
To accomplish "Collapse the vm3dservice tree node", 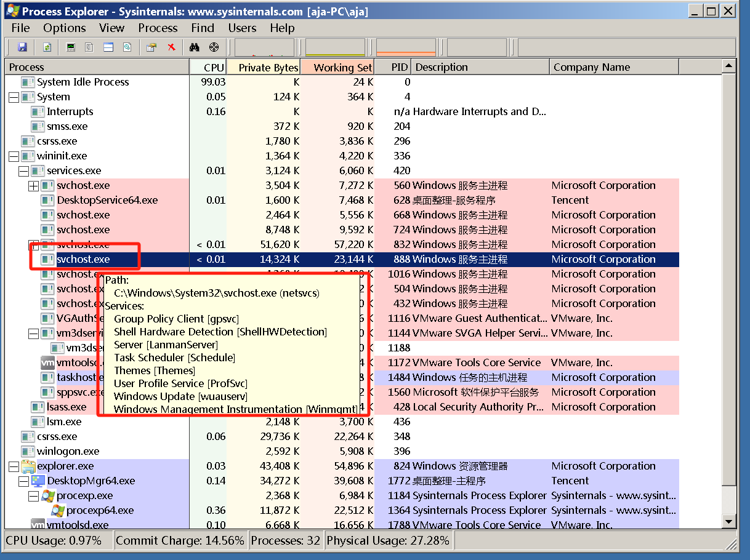I will click(x=33, y=334).
